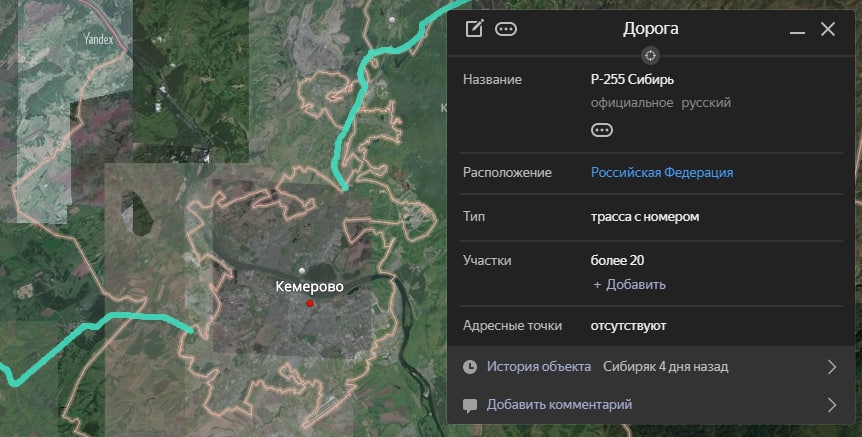
Task: Click the + Добавить sections link
Action: coord(629,284)
